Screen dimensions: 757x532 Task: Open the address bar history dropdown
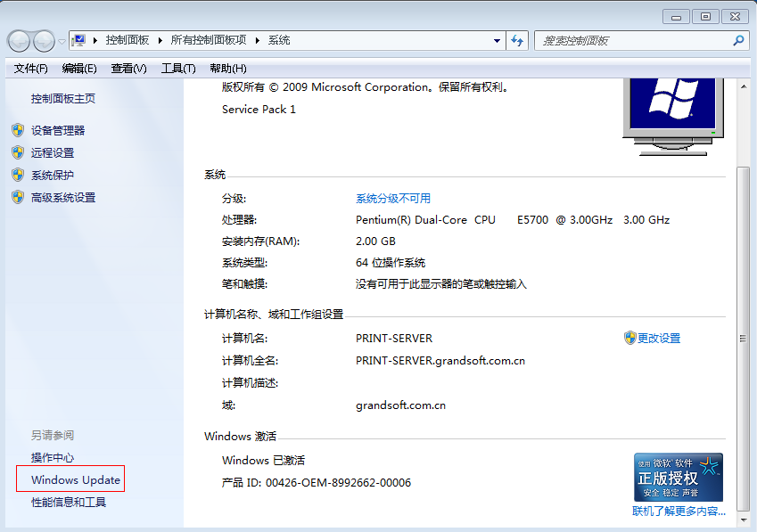(x=497, y=41)
